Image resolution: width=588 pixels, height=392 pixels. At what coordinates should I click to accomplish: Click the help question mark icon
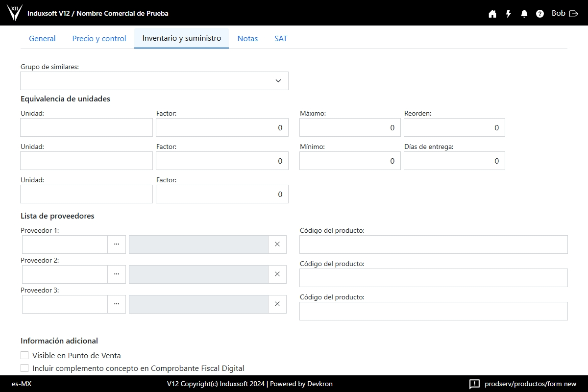pyautogui.click(x=540, y=14)
